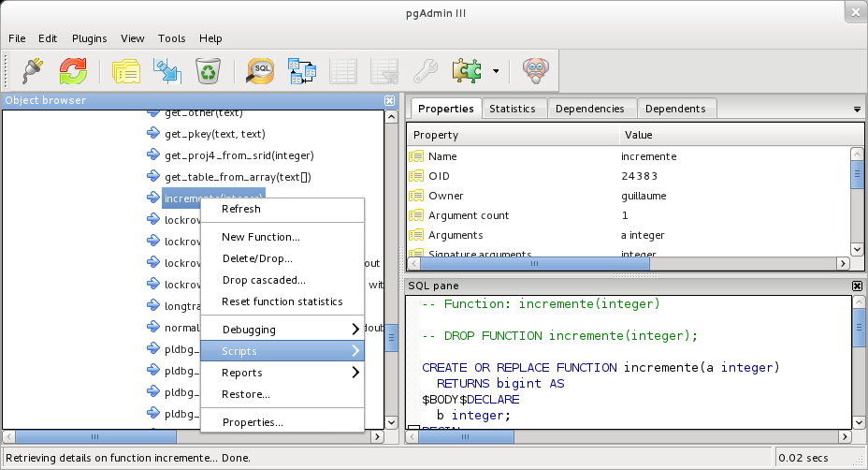Expand the Reports submenu

pos(282,373)
